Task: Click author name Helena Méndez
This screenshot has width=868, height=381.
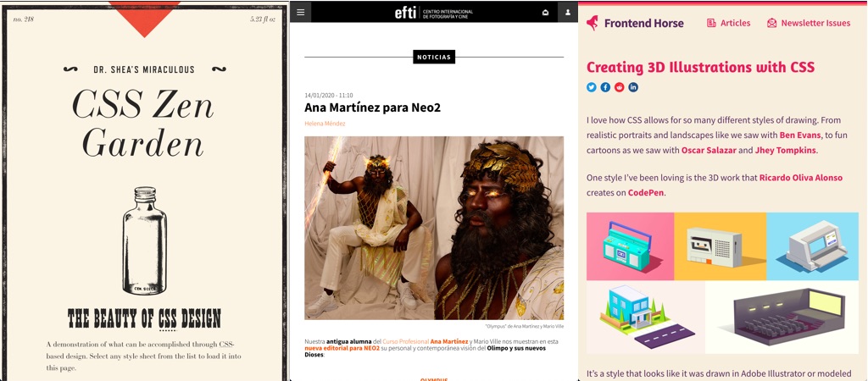Action: 325,124
